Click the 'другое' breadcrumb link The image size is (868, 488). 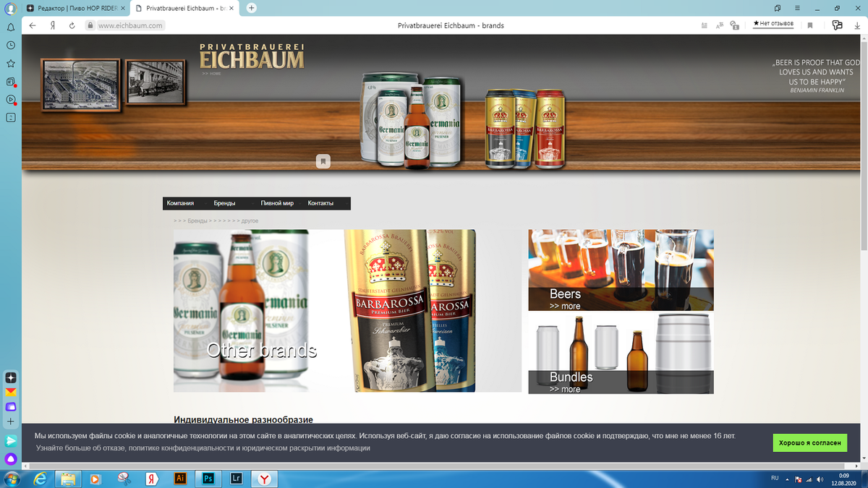(x=250, y=221)
